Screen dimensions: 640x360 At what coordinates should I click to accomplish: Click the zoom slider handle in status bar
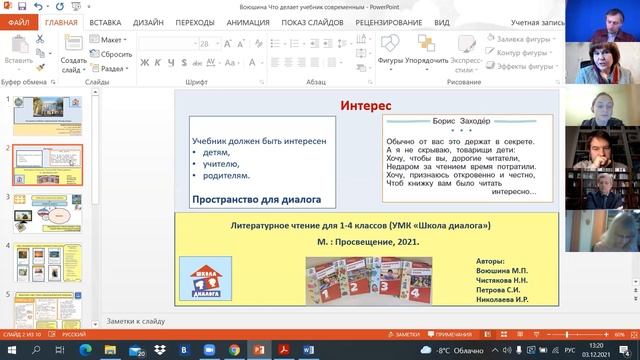tap(567, 335)
